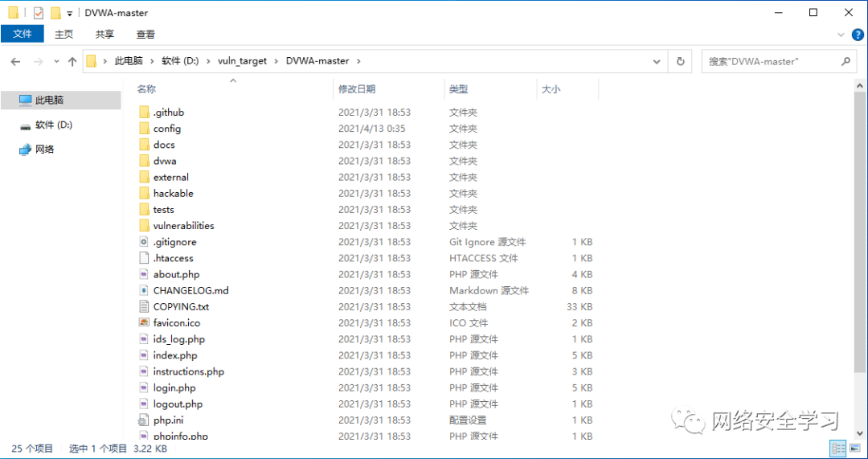Switch to details view layout
Image resolution: width=868 pixels, height=459 pixels.
point(838,449)
